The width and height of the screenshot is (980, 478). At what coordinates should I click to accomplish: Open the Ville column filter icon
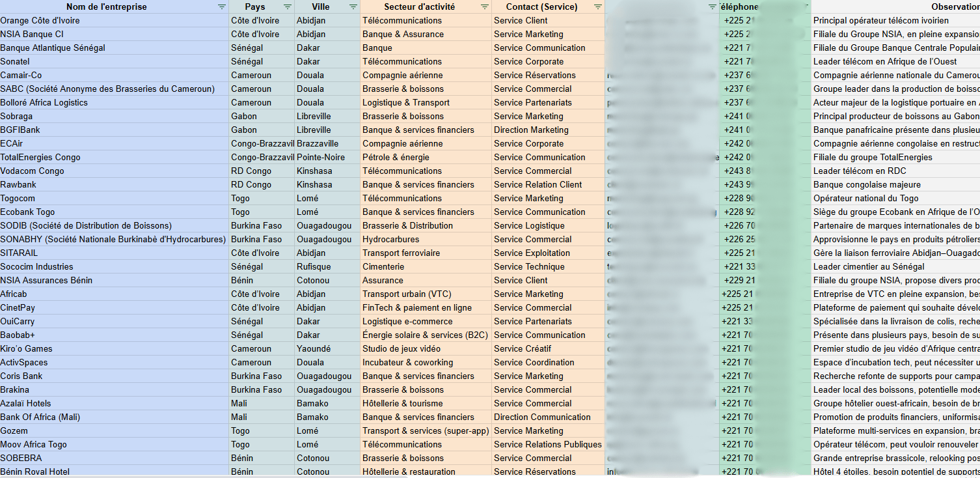[x=353, y=7]
